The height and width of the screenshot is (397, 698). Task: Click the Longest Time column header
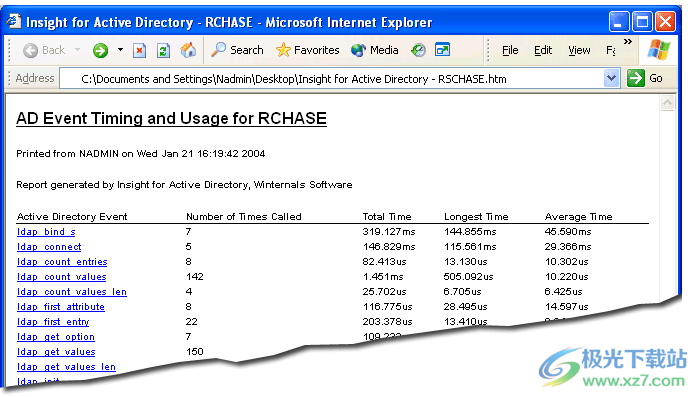point(476,217)
